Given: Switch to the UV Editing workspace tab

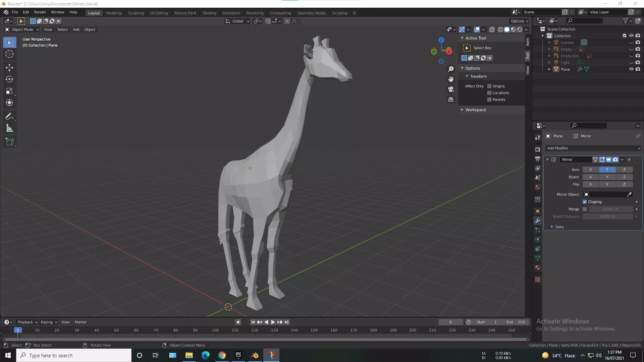Looking at the screenshot, I should point(159,13).
